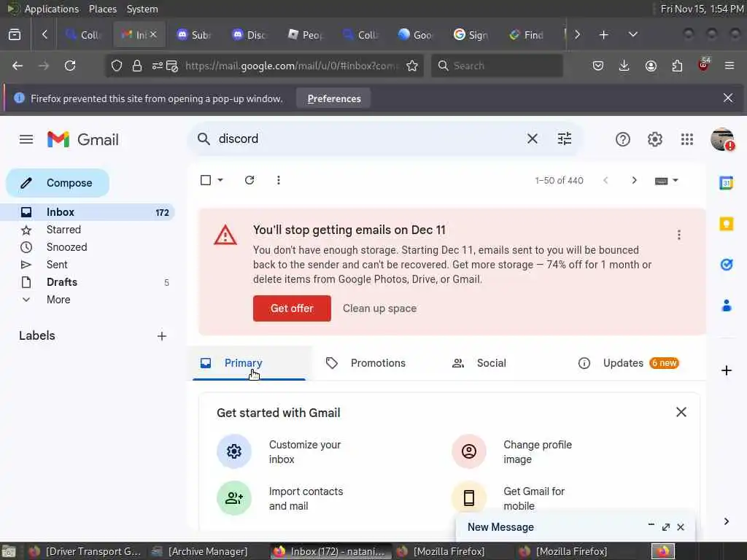Create new label plus icon
Viewport: 747px width, 560px height.
161,335
